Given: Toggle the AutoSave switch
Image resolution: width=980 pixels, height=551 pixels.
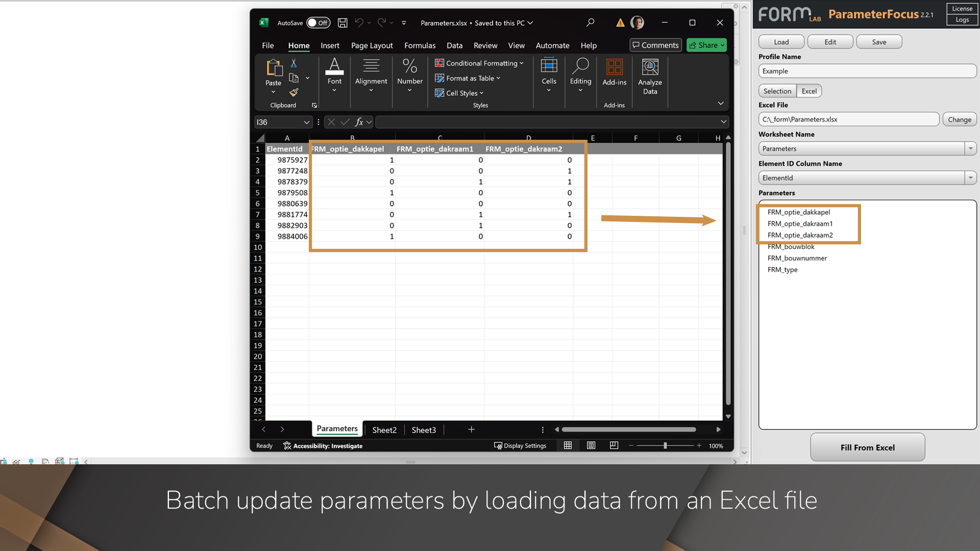Looking at the screenshot, I should click(318, 23).
